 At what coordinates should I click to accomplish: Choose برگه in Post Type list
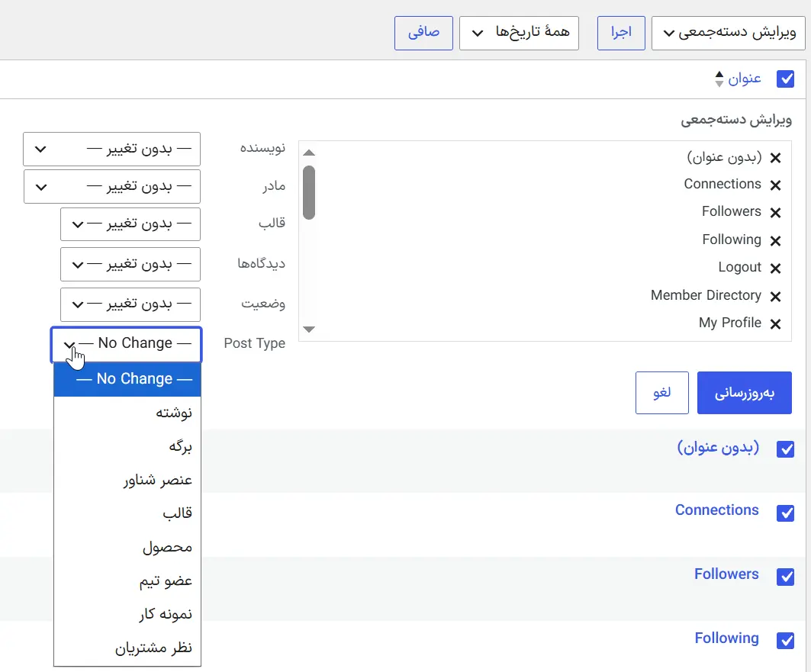tap(127, 447)
